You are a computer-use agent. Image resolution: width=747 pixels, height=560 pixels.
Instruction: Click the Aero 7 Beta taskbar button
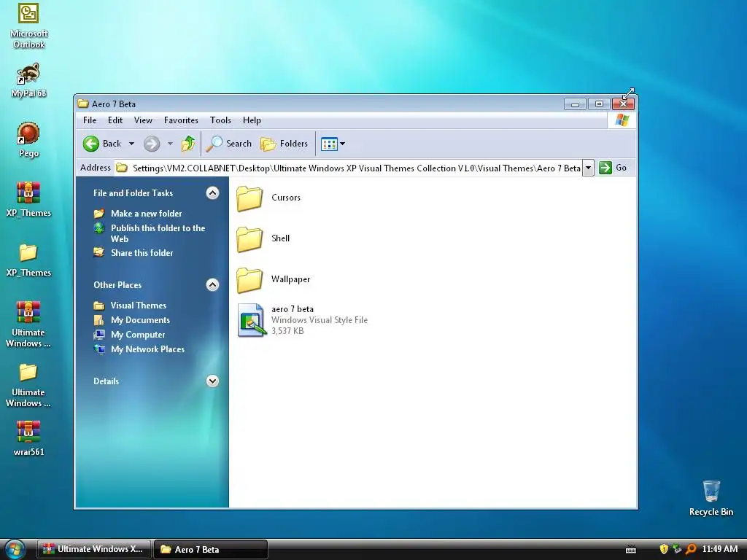click(211, 549)
